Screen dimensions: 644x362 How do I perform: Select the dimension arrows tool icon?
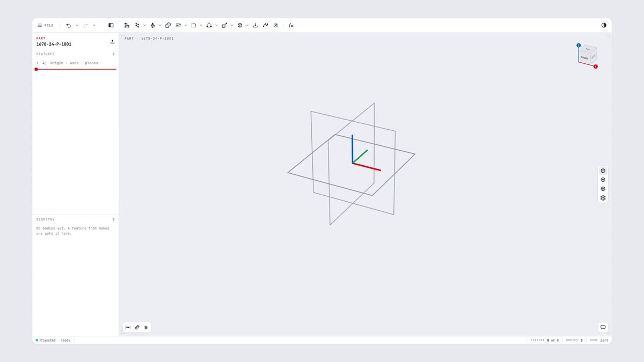tap(128, 327)
